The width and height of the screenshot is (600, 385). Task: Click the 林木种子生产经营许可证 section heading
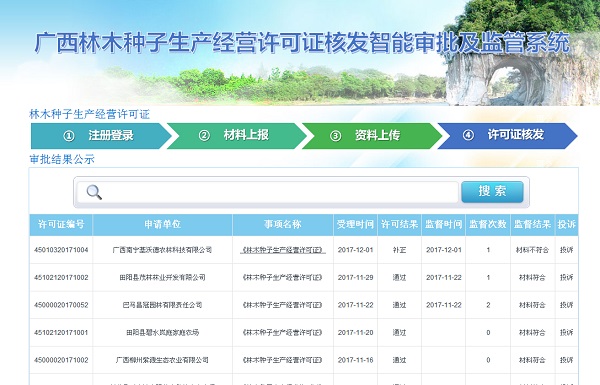pyautogui.click(x=90, y=114)
